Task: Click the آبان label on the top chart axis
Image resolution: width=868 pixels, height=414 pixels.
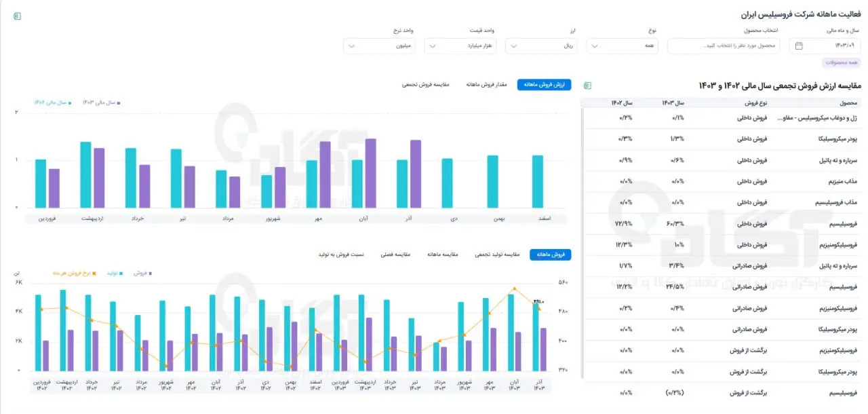Action: (x=363, y=219)
